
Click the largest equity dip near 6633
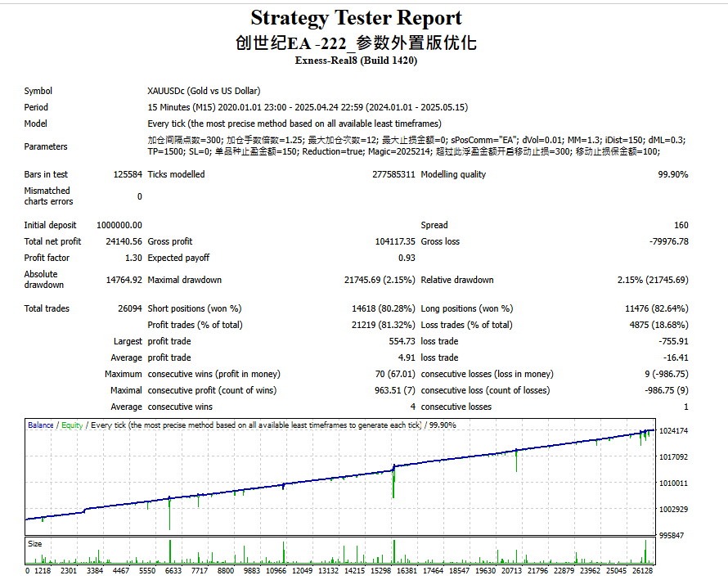169,514
